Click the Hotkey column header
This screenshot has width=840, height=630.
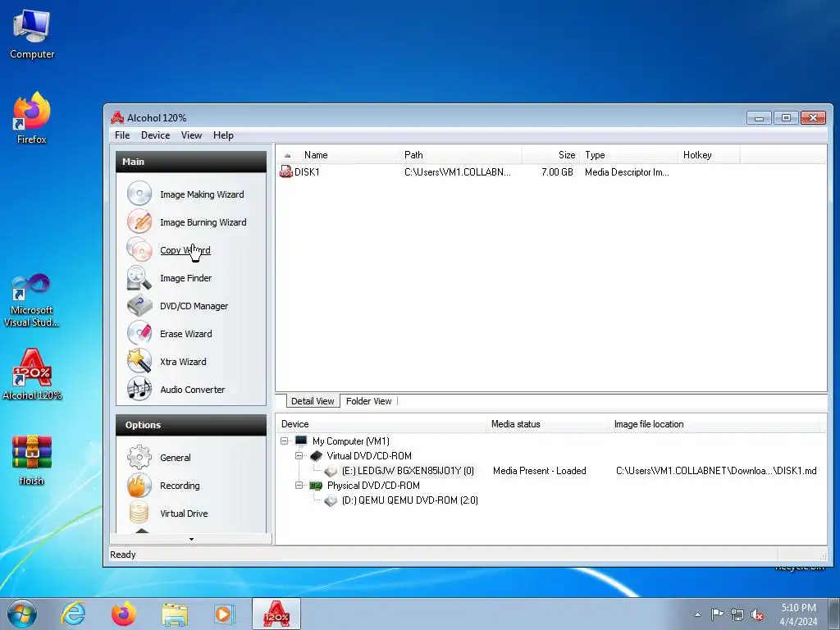(709, 155)
